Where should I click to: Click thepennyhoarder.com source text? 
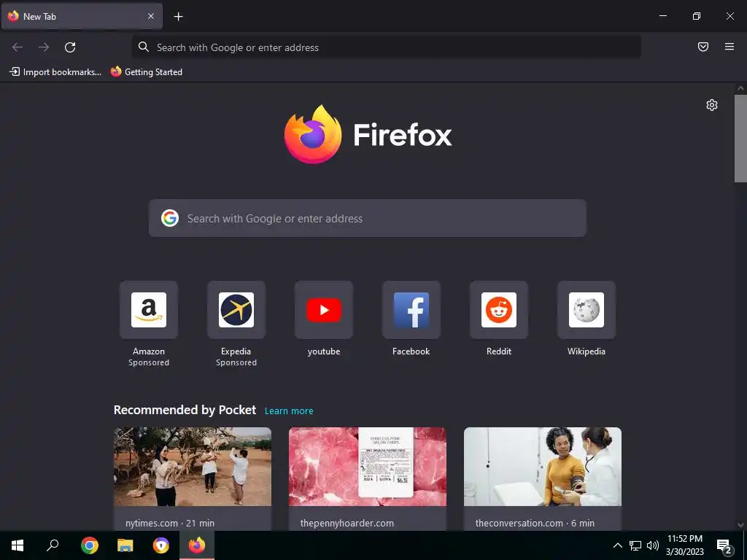point(347,523)
